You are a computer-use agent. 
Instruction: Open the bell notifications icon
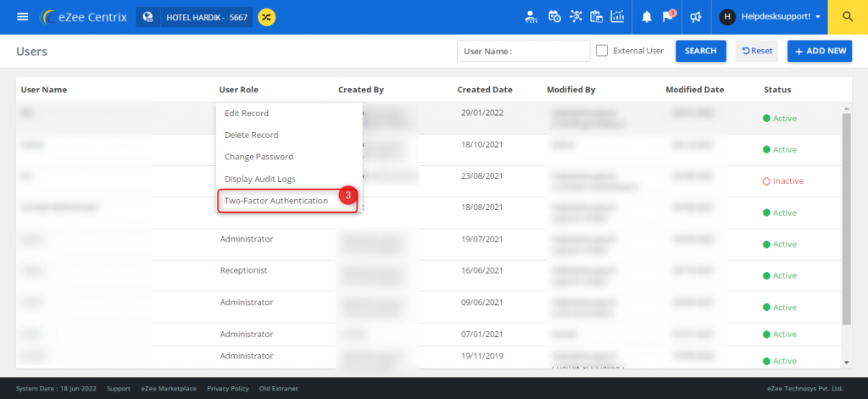coord(647,17)
